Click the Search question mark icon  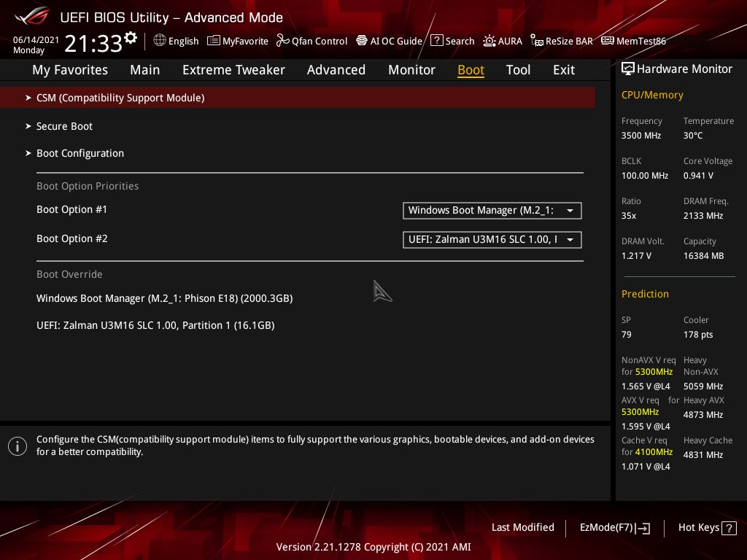436,41
